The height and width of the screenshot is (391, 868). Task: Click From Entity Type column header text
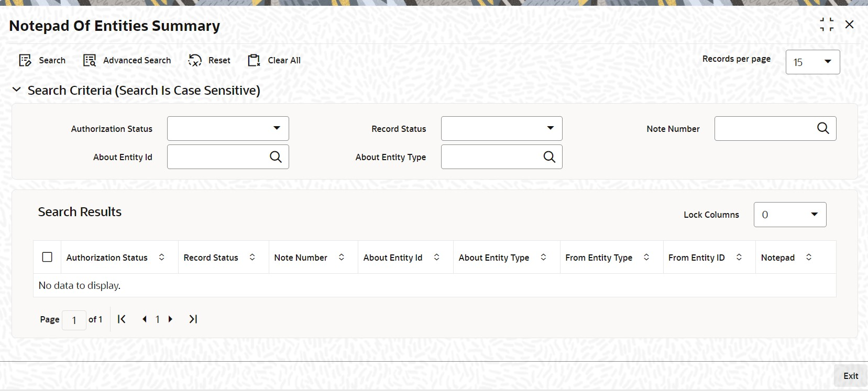pos(599,258)
